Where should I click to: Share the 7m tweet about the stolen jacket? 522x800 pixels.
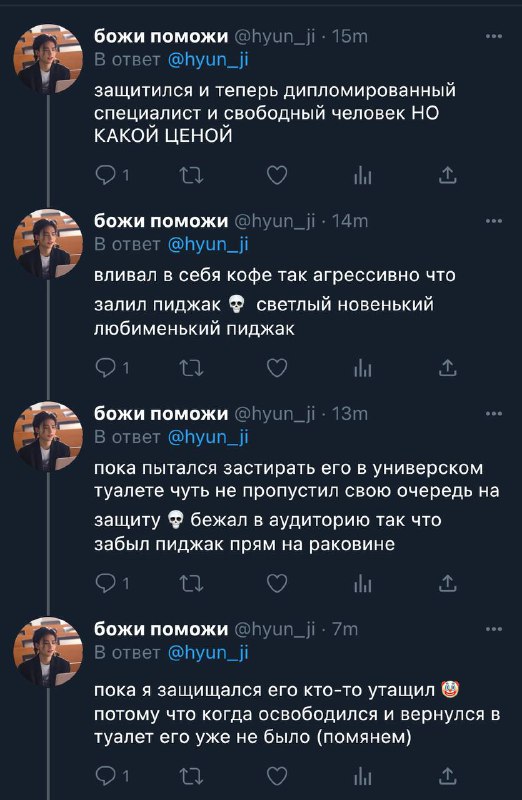[448, 776]
